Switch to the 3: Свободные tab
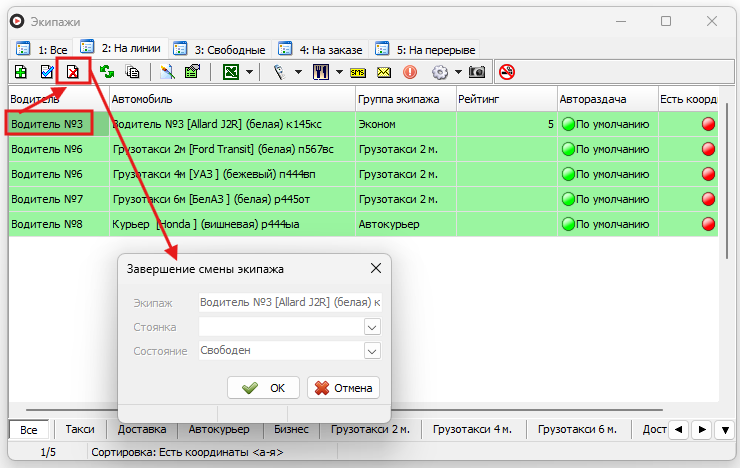The image size is (740, 468). pos(219,50)
